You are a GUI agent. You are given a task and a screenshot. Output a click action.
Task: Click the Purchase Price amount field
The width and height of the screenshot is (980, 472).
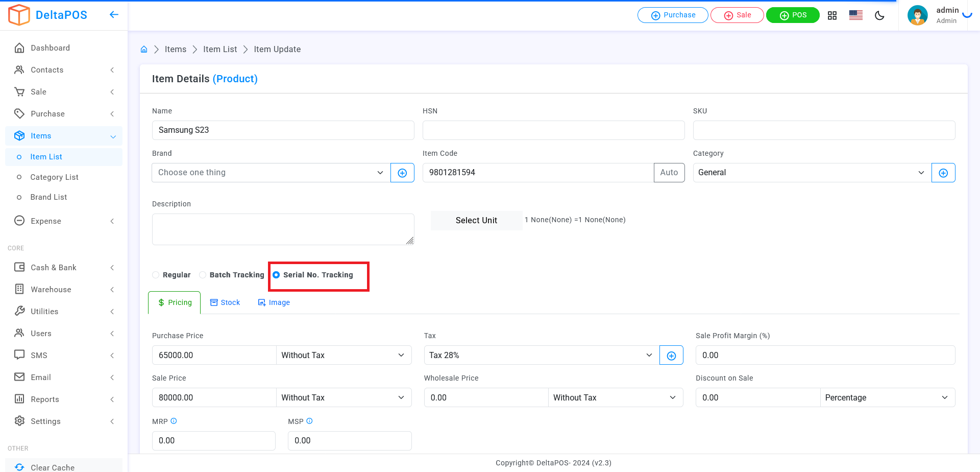(x=214, y=355)
